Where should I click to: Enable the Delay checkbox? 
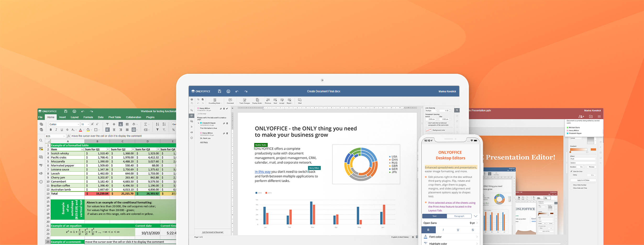pos(571,175)
